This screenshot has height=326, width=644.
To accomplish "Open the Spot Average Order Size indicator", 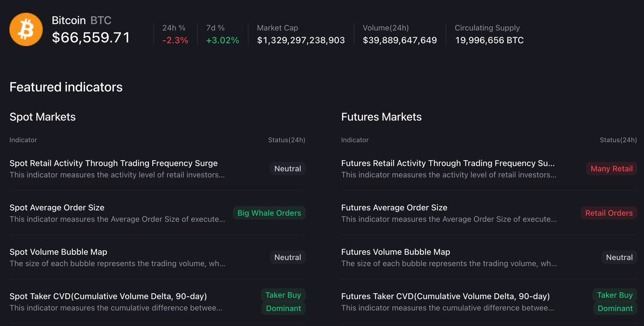I will pyautogui.click(x=57, y=207).
